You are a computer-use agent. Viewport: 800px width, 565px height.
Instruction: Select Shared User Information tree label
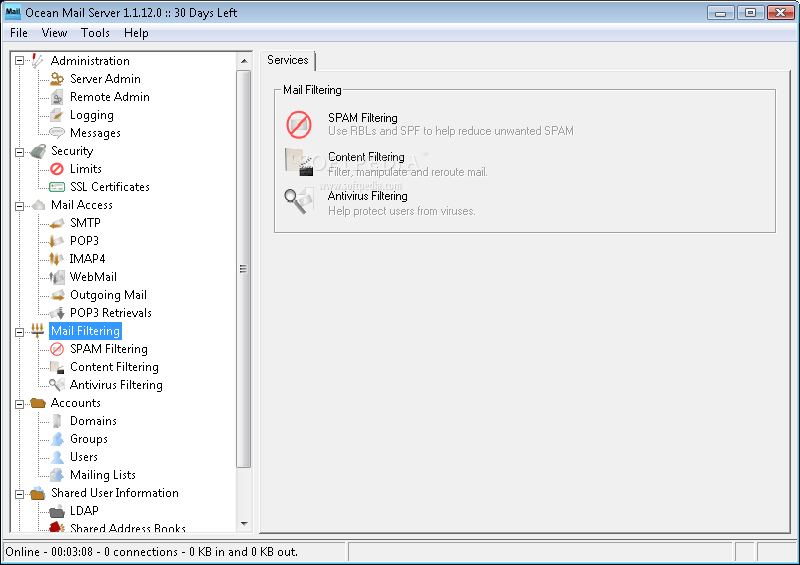(115, 493)
